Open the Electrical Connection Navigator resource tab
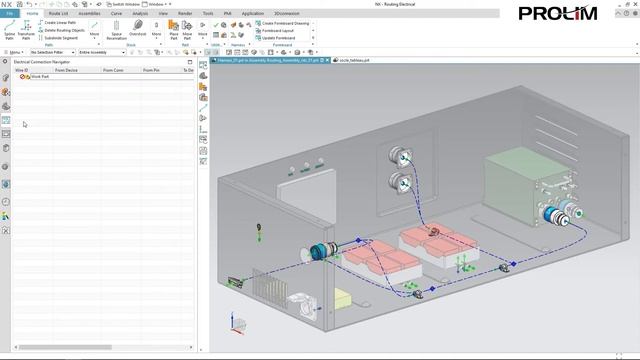Screen dimensions: 640x360 click(x=6, y=120)
